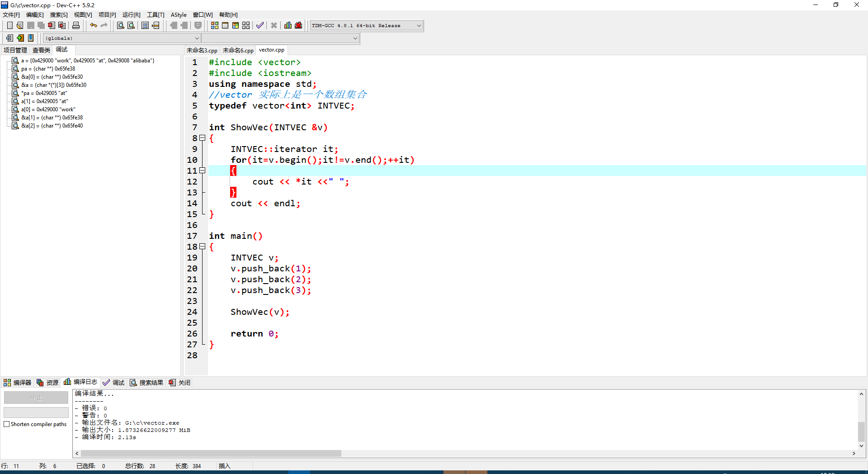The width and height of the screenshot is (868, 474).
Task: Undo the last edit via toolbar
Action: [94, 25]
